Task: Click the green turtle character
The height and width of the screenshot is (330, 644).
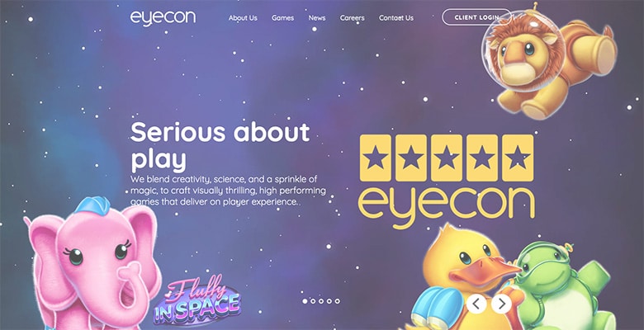Action: (x=563, y=287)
